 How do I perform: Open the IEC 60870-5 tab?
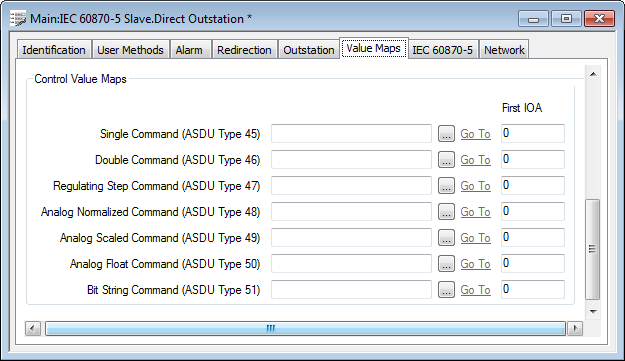point(442,50)
